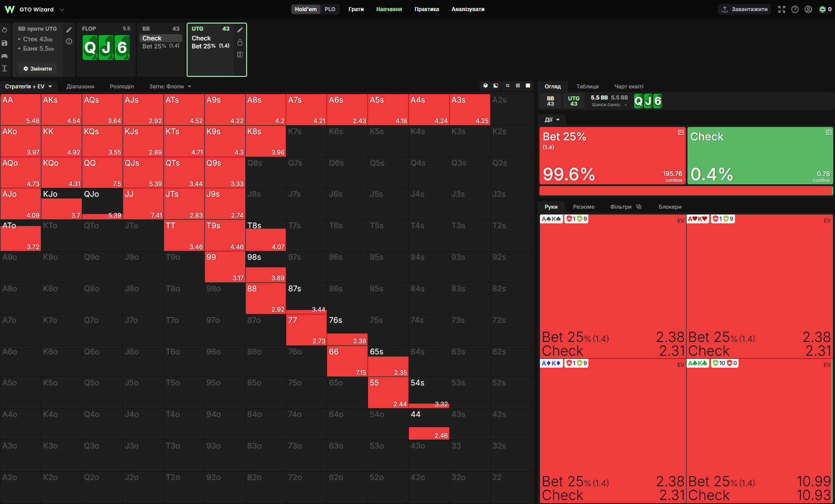Click the Check panel list icon
The width and height of the screenshot is (835, 504).
pos(828,132)
